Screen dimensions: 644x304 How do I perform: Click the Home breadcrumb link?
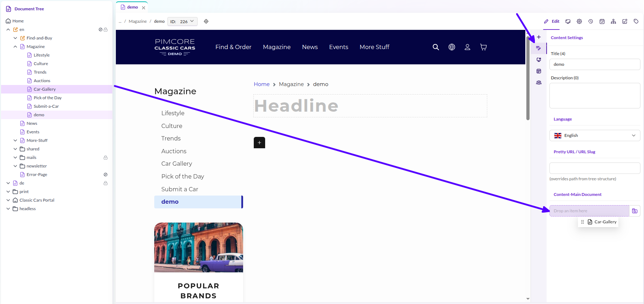[262, 84]
